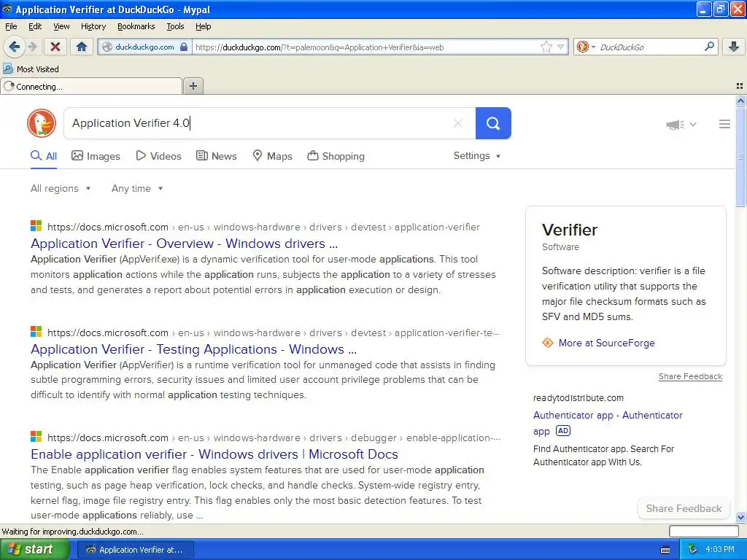This screenshot has height=560, width=747.
Task: Click the on-screen keyboard tray icon
Action: tap(665, 550)
